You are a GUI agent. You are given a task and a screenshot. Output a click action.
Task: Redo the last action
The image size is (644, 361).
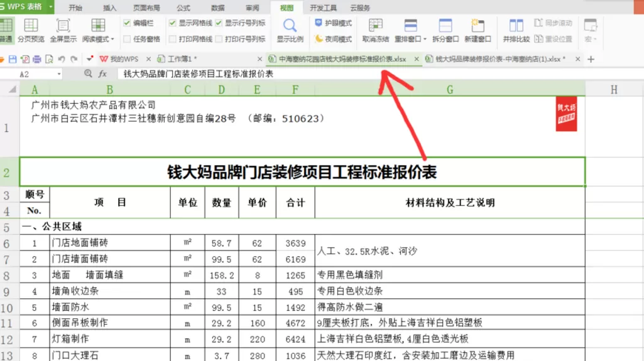coord(74,59)
